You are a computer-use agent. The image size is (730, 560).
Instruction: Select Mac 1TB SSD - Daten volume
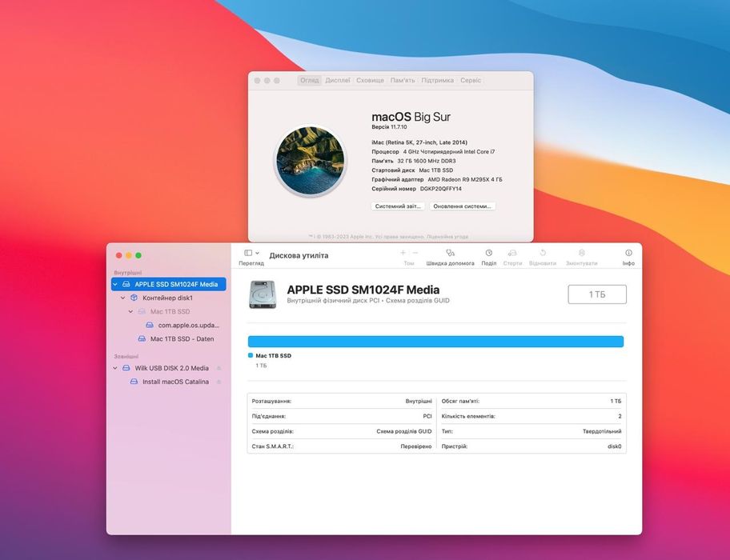(x=182, y=338)
